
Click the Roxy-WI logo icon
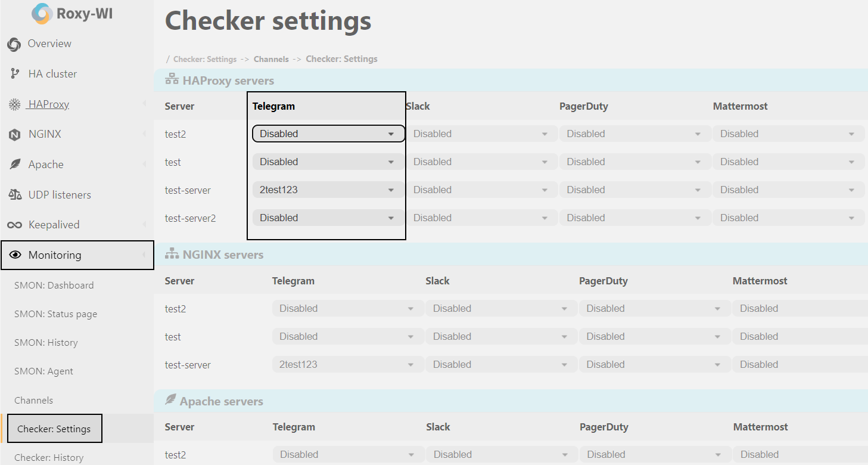42,14
